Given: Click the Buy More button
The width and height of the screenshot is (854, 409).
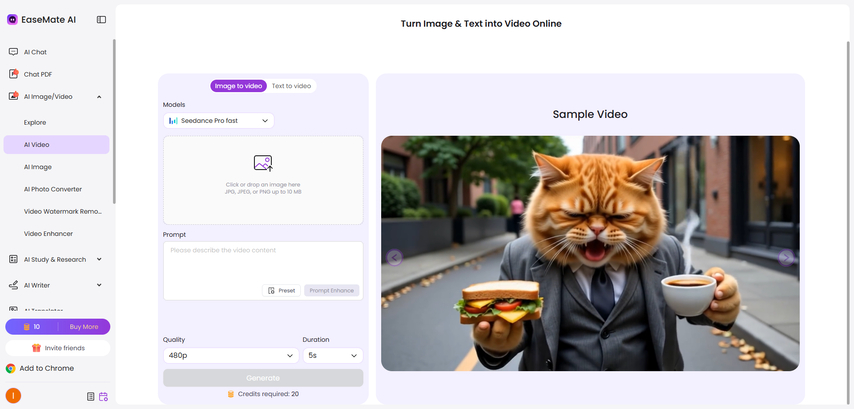Looking at the screenshot, I should click(84, 327).
